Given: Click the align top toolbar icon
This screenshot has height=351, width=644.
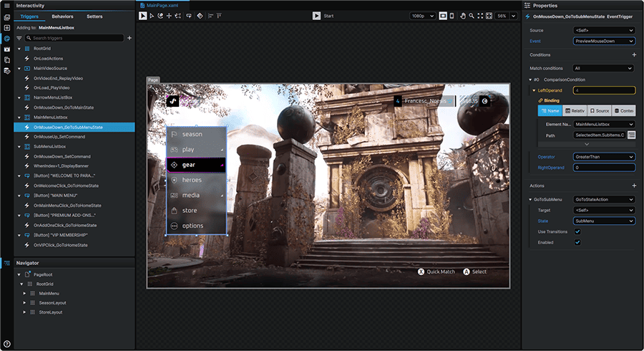Looking at the screenshot, I should pyautogui.click(x=220, y=16).
